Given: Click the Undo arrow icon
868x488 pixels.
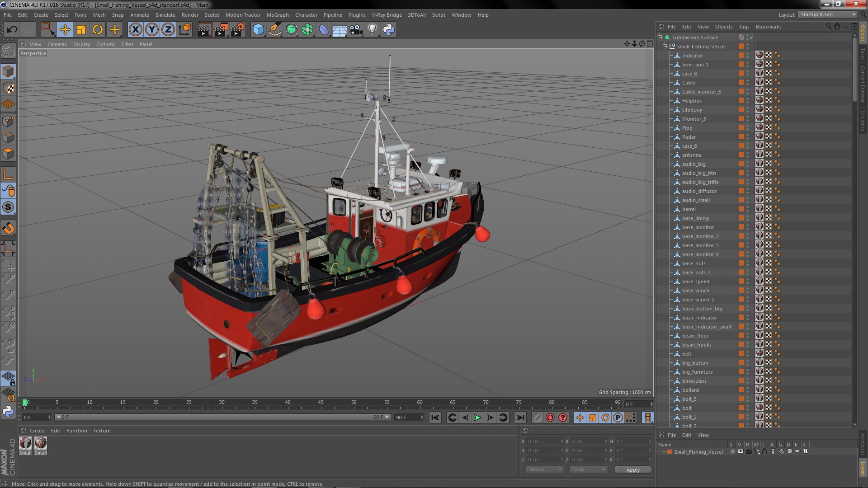Looking at the screenshot, I should click(x=12, y=30).
